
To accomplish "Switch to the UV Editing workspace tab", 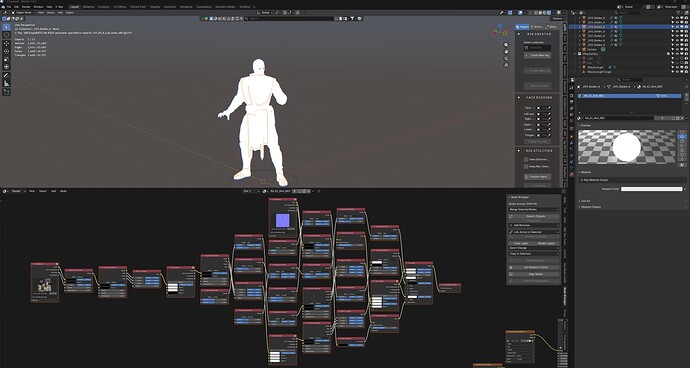I will coord(120,7).
